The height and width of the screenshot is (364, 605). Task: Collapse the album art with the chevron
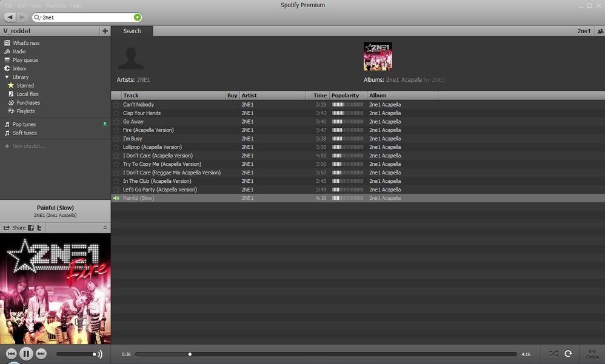[x=105, y=228]
